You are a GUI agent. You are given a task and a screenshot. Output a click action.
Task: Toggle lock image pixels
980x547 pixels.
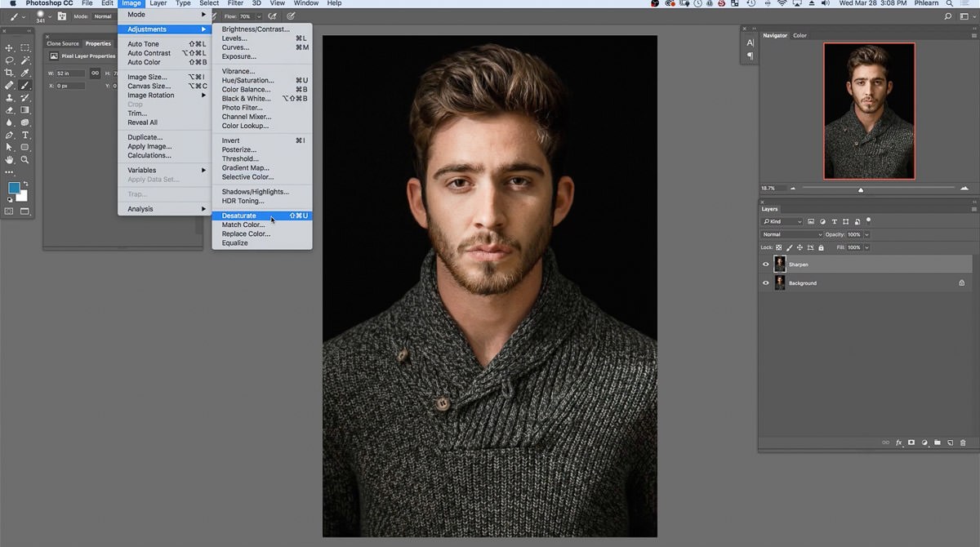[790, 247]
